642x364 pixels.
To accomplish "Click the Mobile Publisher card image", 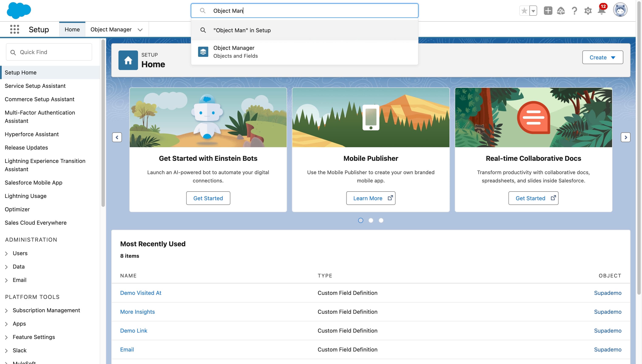I will [x=370, y=117].
